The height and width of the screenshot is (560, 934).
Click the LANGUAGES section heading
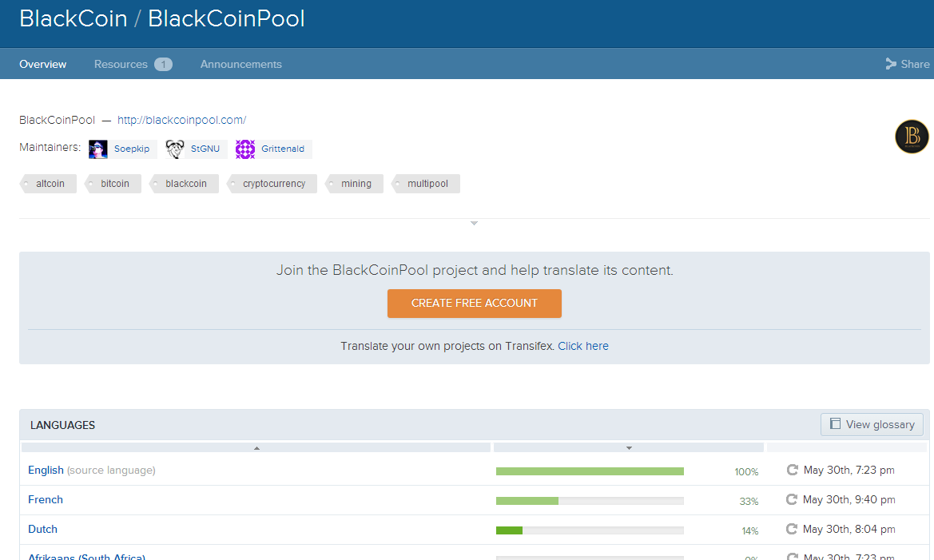click(x=62, y=425)
